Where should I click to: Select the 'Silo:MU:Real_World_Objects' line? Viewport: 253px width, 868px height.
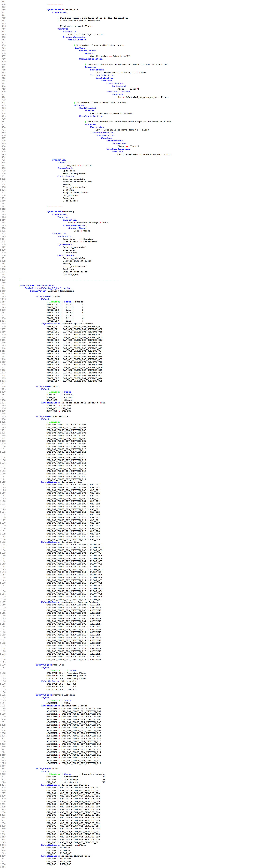click(37, 285)
